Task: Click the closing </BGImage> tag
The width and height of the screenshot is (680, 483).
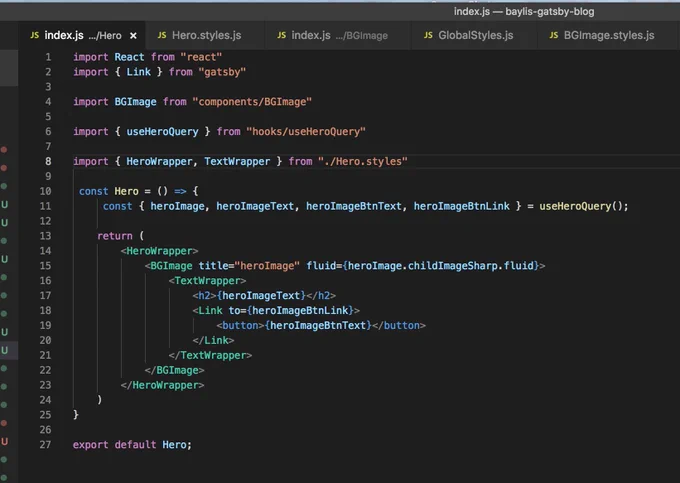Action: (x=174, y=370)
